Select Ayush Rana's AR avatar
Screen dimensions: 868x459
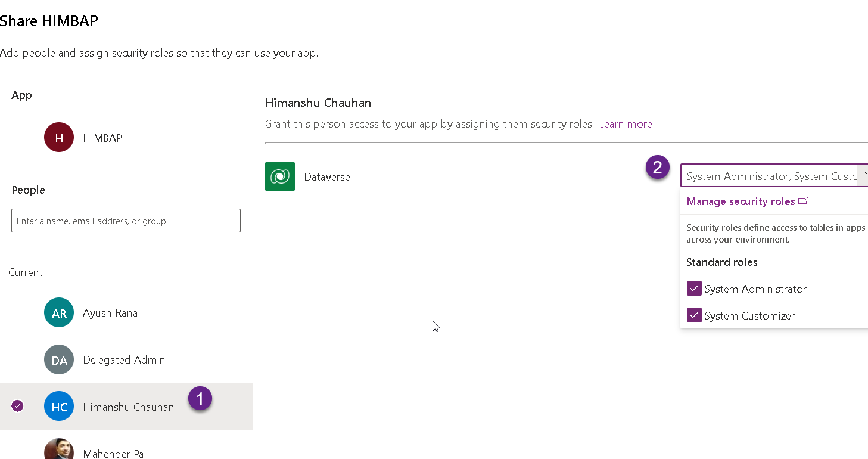(x=59, y=313)
